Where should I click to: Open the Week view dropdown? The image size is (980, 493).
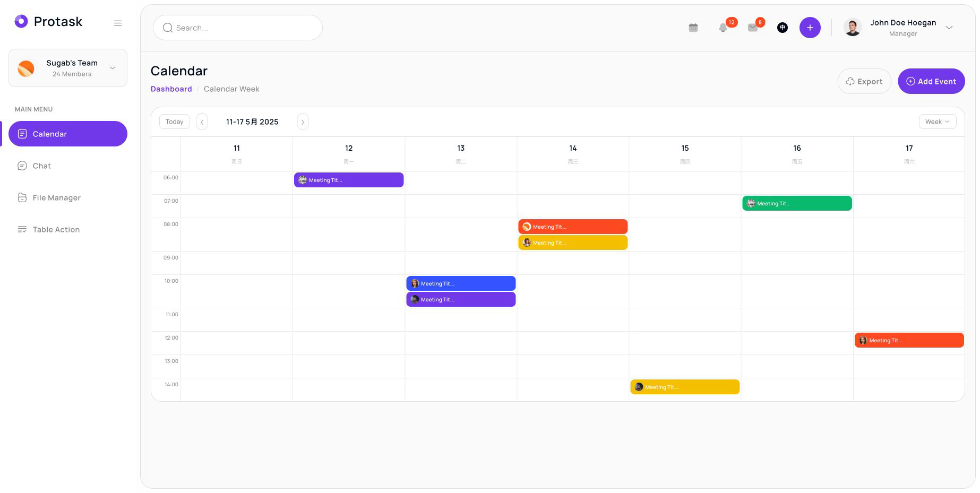pos(938,122)
